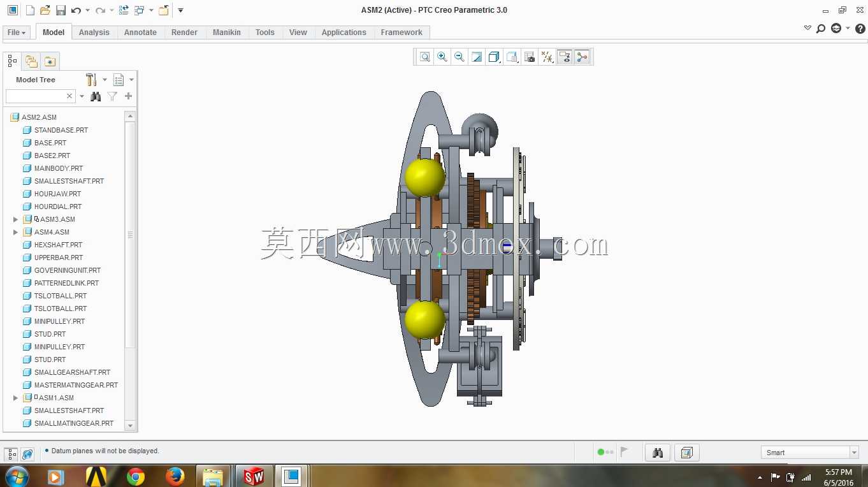Open SolidWorks from the Windows taskbar
This screenshot has width=868, height=487.
coord(254,476)
